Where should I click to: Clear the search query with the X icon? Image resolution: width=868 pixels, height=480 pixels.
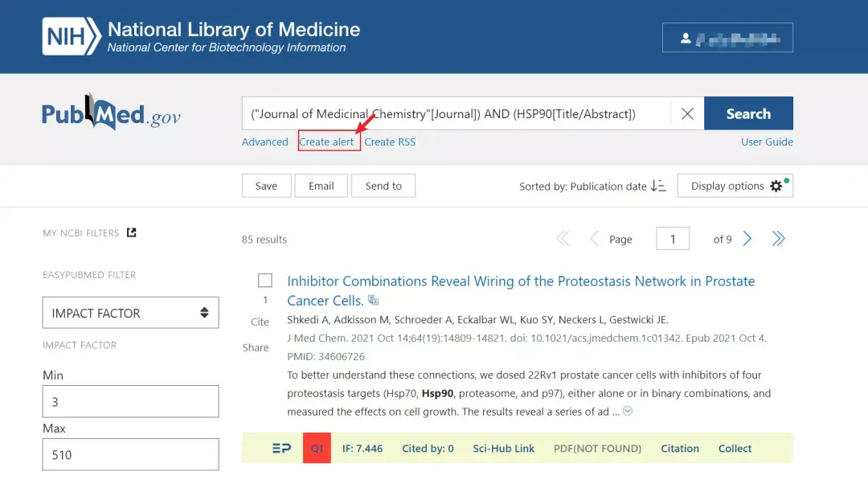[x=686, y=113]
